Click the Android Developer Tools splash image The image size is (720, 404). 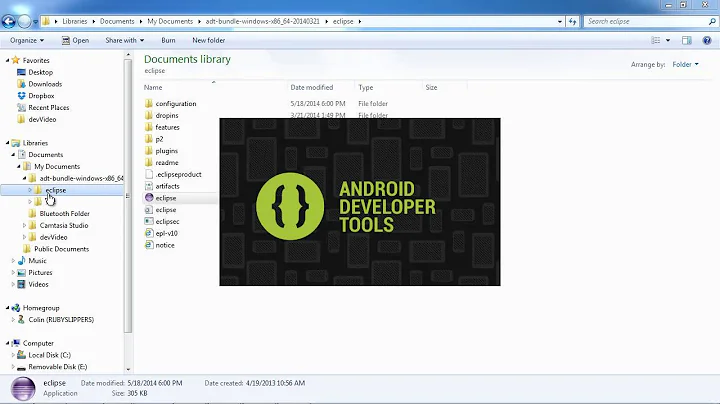point(360,202)
